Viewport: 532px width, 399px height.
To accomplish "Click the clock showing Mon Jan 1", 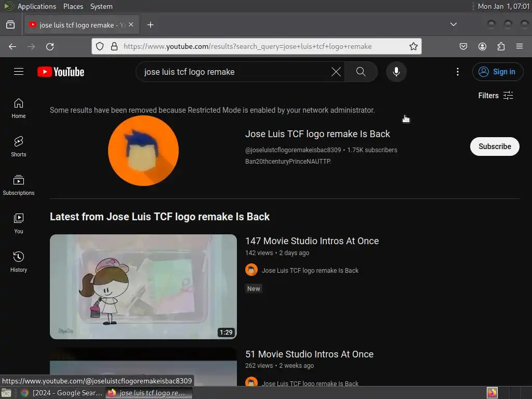I will click(503, 6).
